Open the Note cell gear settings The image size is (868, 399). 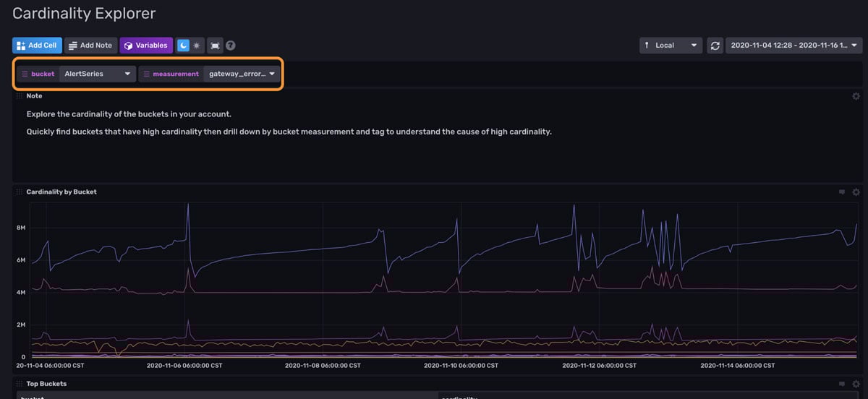pyautogui.click(x=856, y=96)
